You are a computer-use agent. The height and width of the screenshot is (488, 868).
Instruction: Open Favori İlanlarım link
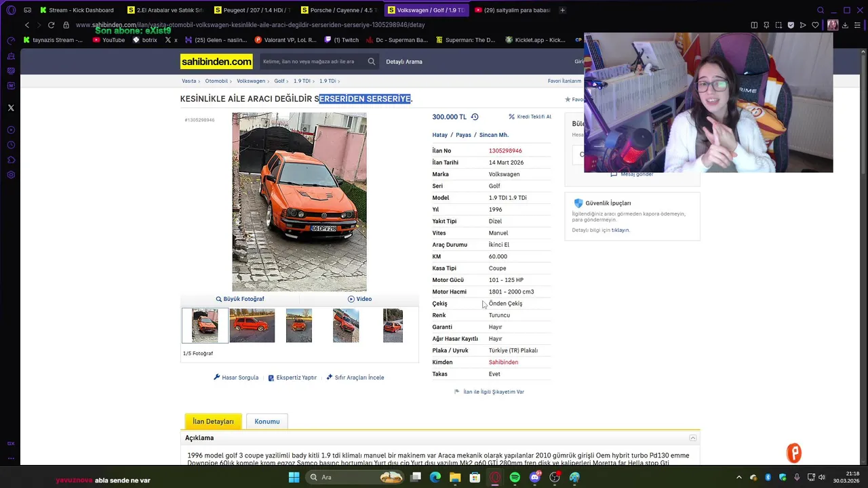tap(564, 81)
